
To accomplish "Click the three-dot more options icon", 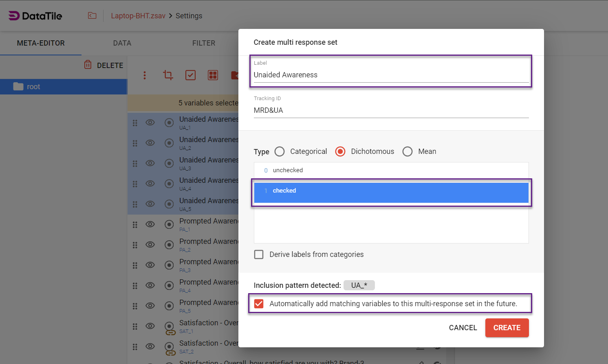I will (x=145, y=75).
